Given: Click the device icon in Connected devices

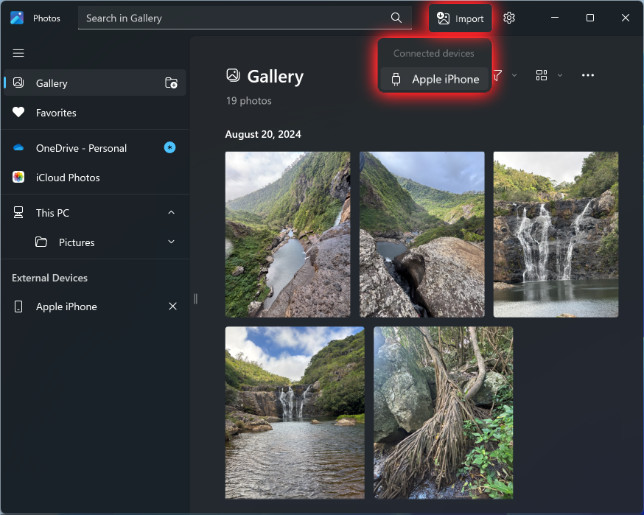Looking at the screenshot, I should [396, 79].
